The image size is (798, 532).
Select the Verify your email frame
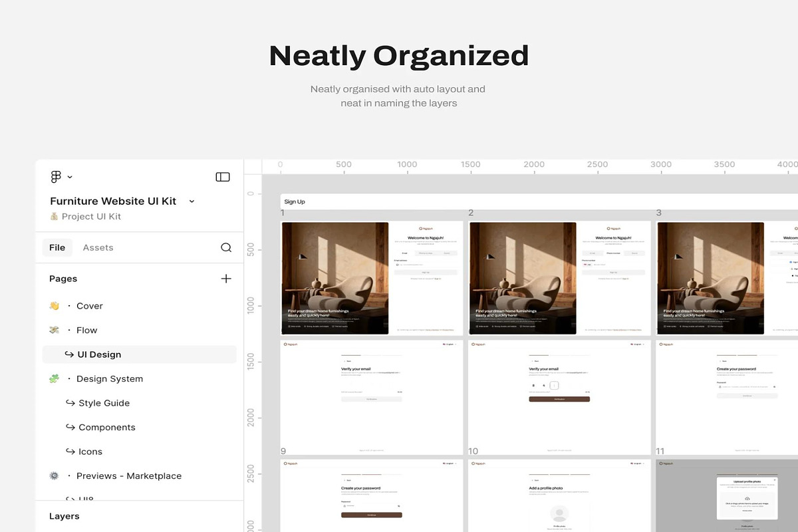point(371,396)
